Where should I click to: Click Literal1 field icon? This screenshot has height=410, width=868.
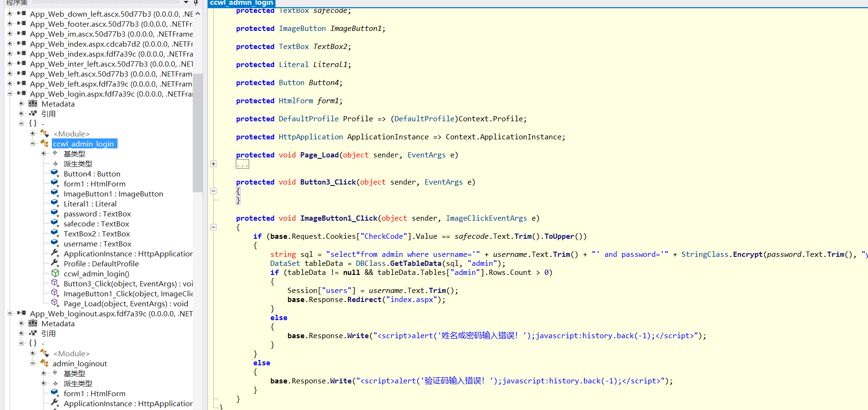(x=55, y=203)
